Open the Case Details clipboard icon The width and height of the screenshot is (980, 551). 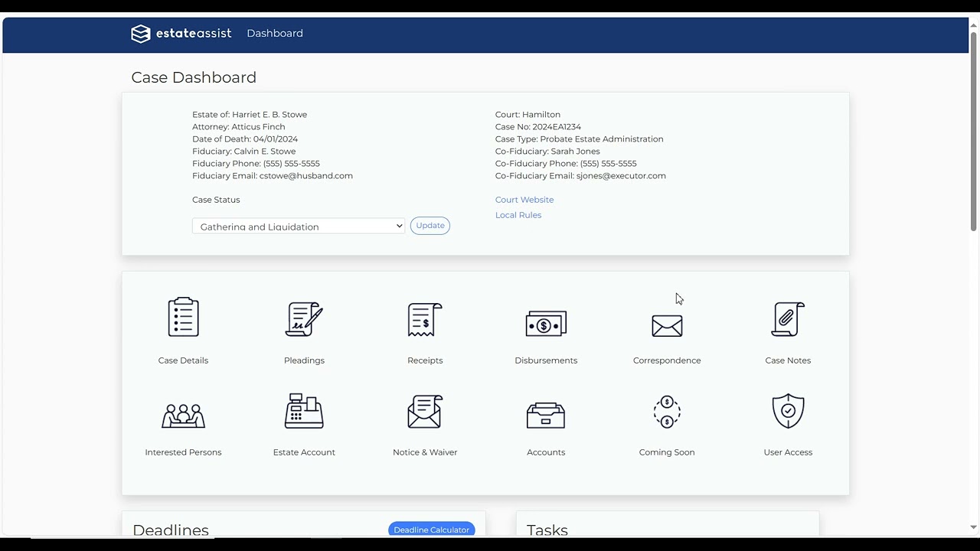click(183, 317)
